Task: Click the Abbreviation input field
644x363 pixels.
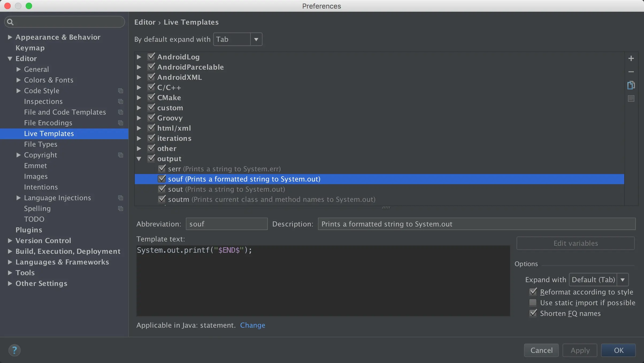Action: [x=227, y=224]
